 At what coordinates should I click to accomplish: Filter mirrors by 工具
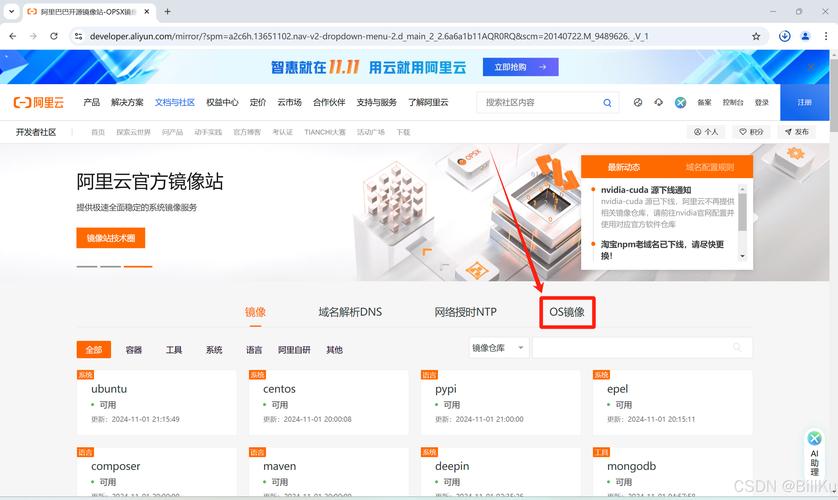pyautogui.click(x=174, y=349)
